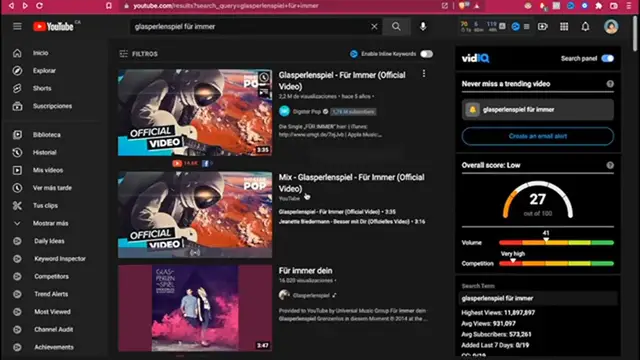Open the Create video camera icon
Image resolution: width=640 pixels, height=360 pixels.
click(542, 27)
